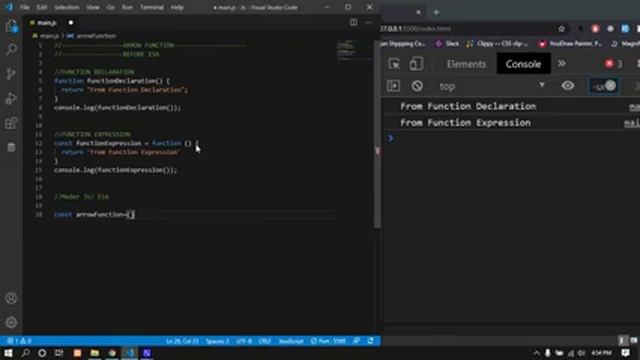Open Cortana circle on the taskbar

coord(42,353)
